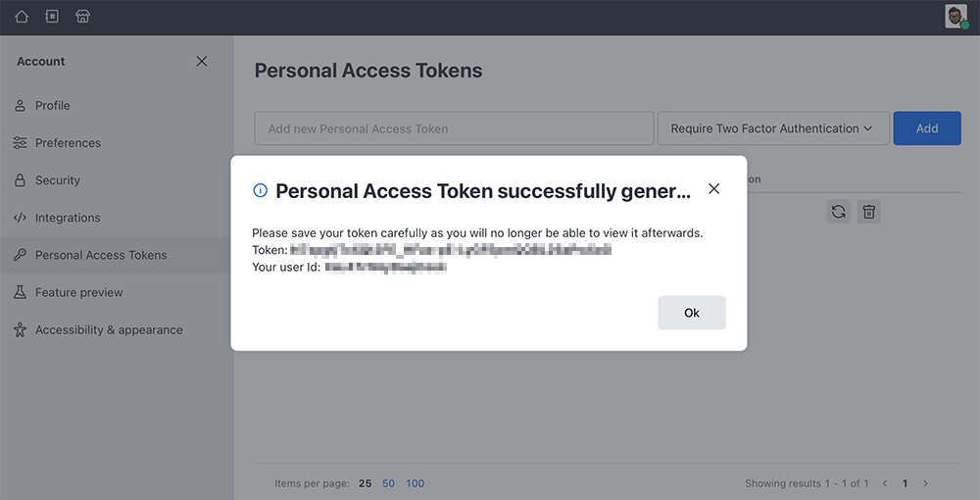Image resolution: width=980 pixels, height=500 pixels.
Task: Open the home icon in top bar
Action: (x=22, y=17)
